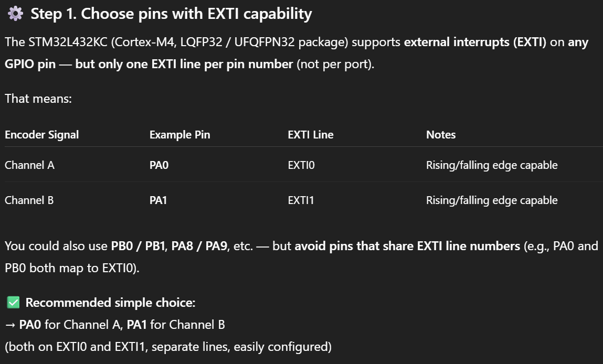
Task: Click the EXTI1 cell in the table
Action: click(301, 200)
